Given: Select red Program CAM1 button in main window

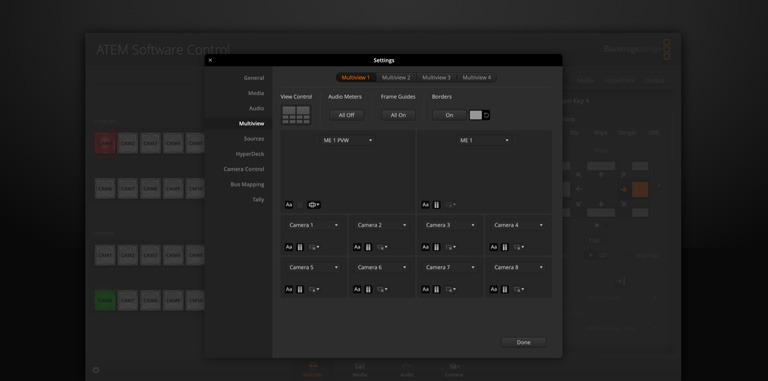Looking at the screenshot, I should [105, 143].
